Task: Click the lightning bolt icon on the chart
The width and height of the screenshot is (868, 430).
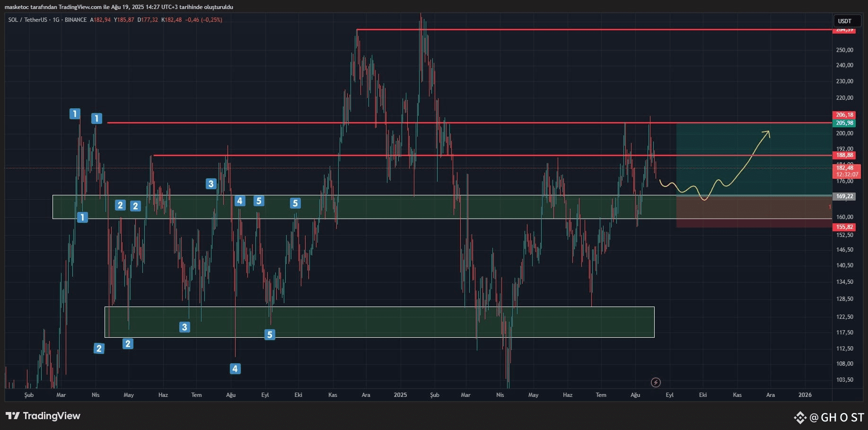Action: 656,382
